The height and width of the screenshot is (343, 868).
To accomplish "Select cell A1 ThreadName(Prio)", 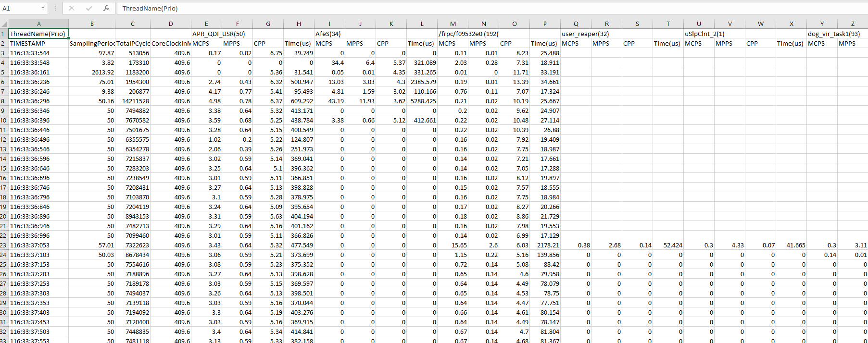I will click(x=38, y=34).
